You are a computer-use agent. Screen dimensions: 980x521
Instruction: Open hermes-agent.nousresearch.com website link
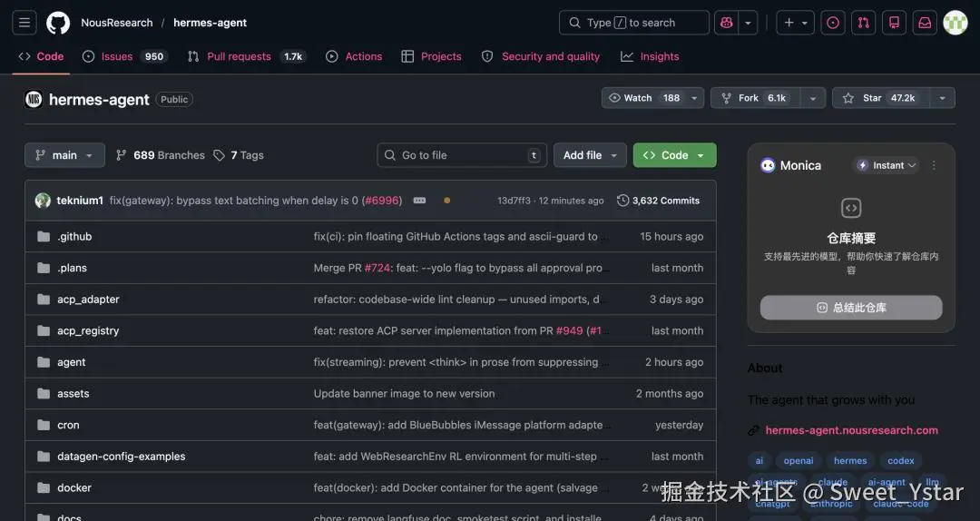851,430
